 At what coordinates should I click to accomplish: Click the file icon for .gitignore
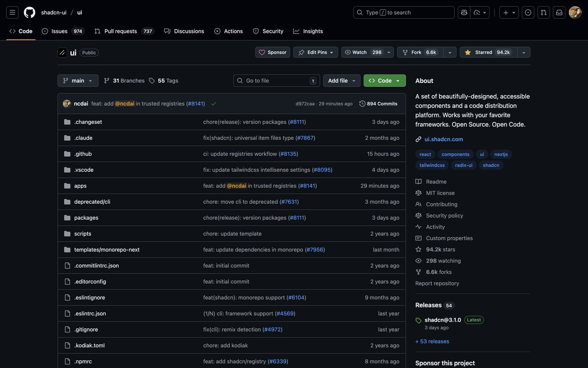point(67,329)
